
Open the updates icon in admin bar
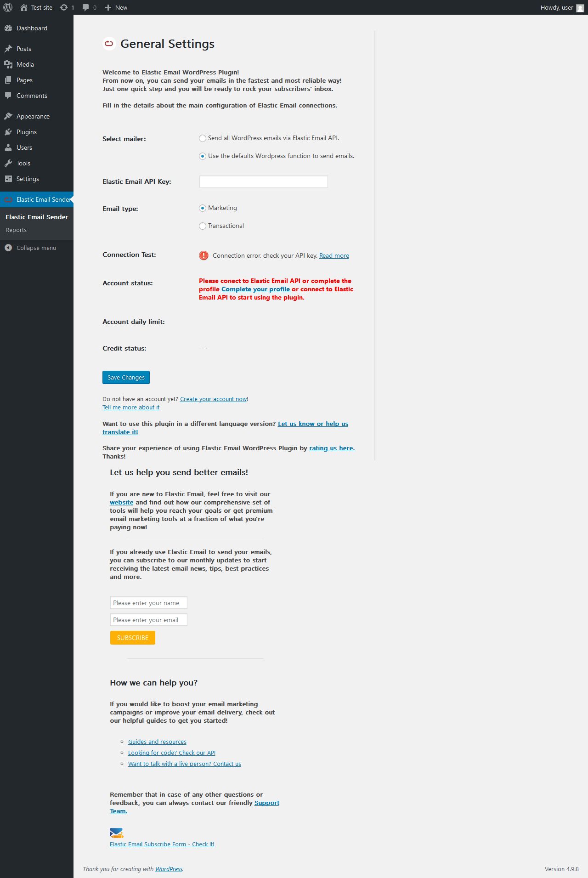[x=64, y=7]
